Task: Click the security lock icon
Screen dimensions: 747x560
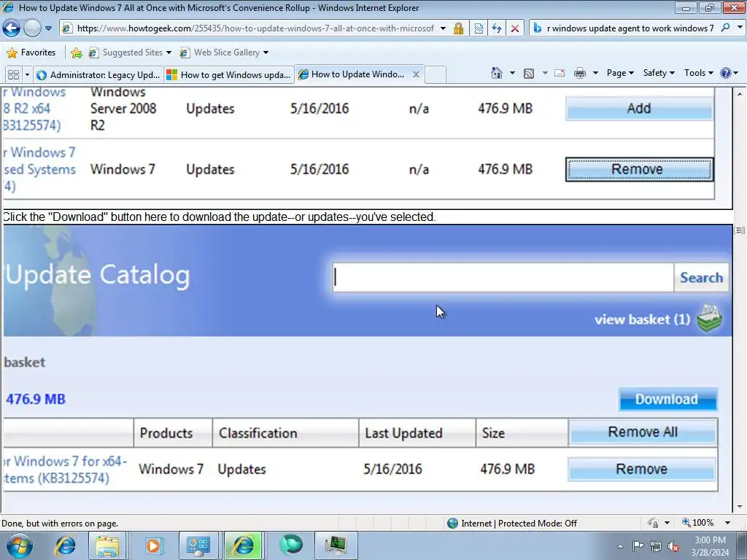Action: click(x=458, y=28)
